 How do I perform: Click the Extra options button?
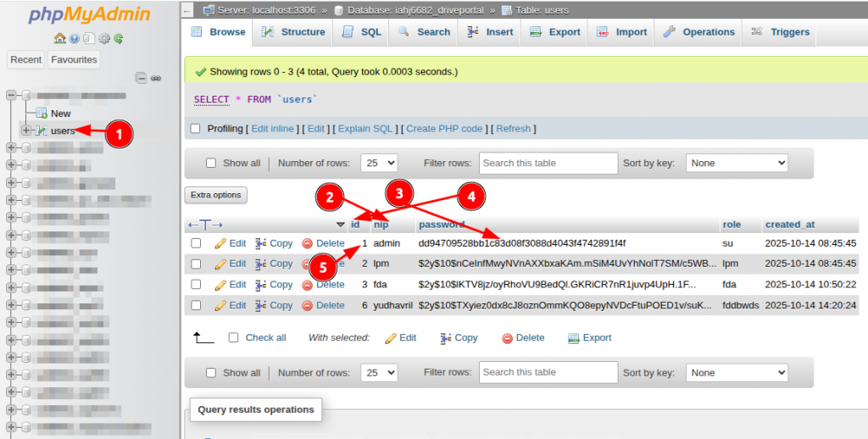216,195
